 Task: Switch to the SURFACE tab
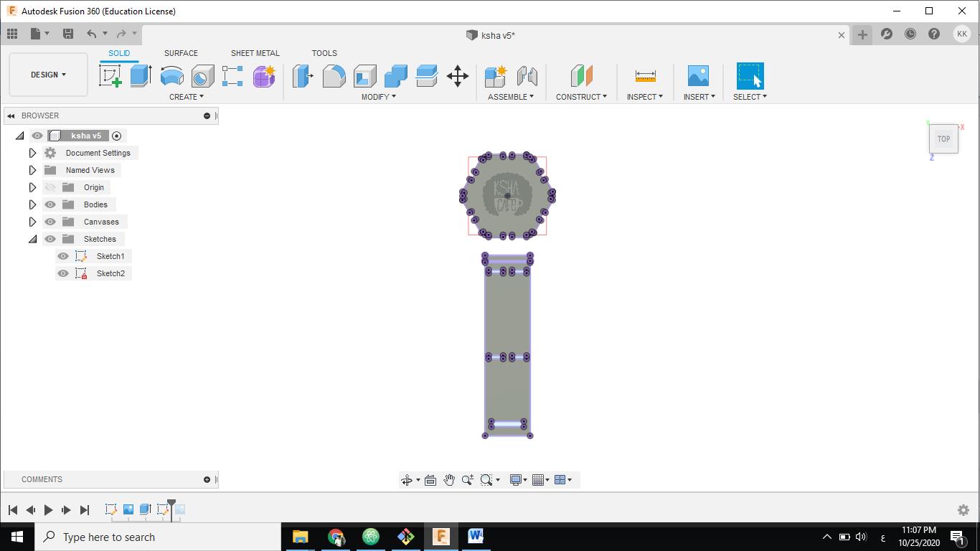181,53
